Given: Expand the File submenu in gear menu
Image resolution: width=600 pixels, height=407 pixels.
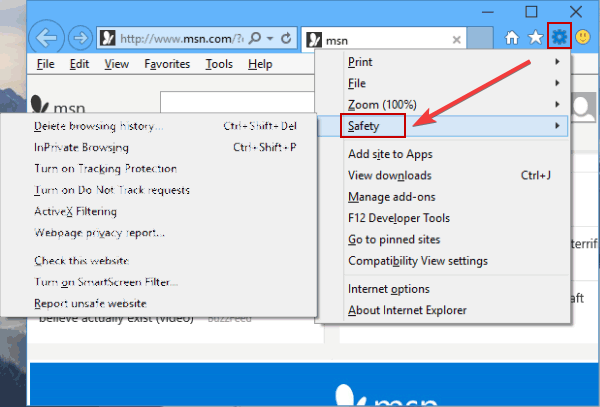Looking at the screenshot, I should (x=443, y=83).
